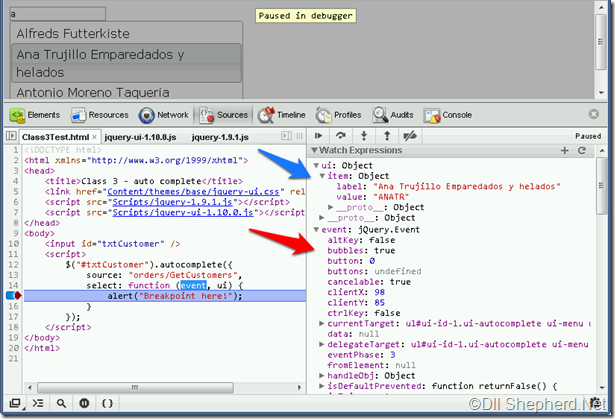Expand the handleObj Object property
This screenshot has width=615, height=419.
(322, 376)
